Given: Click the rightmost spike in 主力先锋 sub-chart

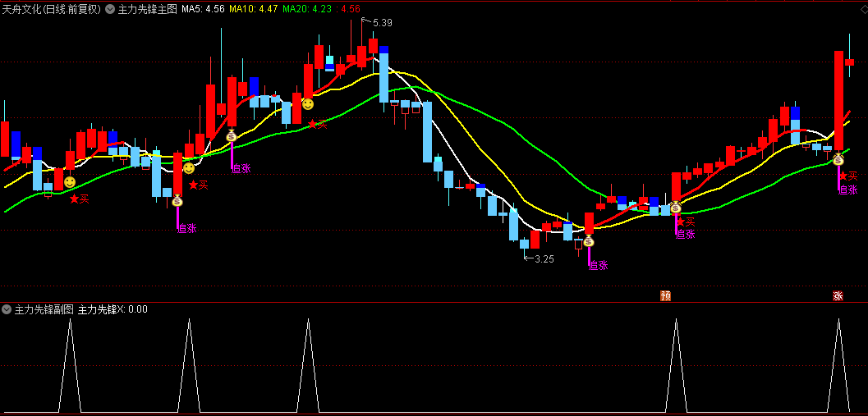Looking at the screenshot, I should 838,365.
